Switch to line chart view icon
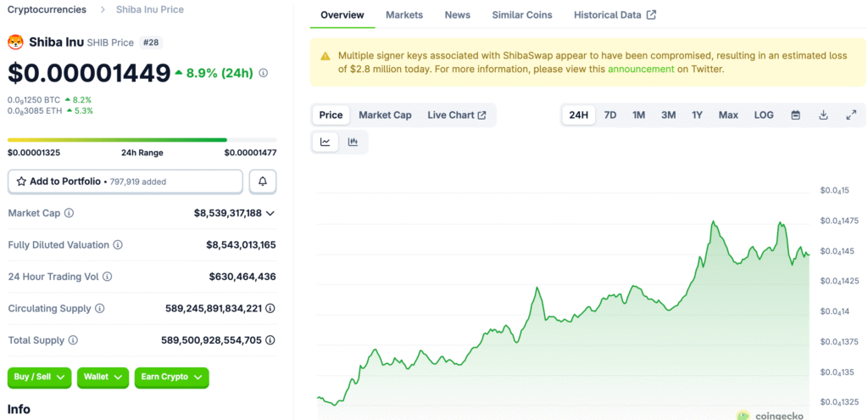This screenshot has width=868, height=420. pyautogui.click(x=325, y=142)
